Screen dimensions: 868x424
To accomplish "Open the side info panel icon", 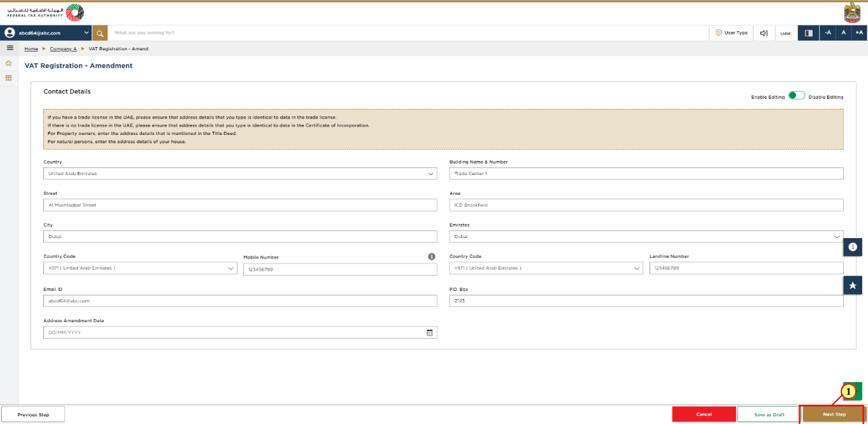I will [x=853, y=246].
